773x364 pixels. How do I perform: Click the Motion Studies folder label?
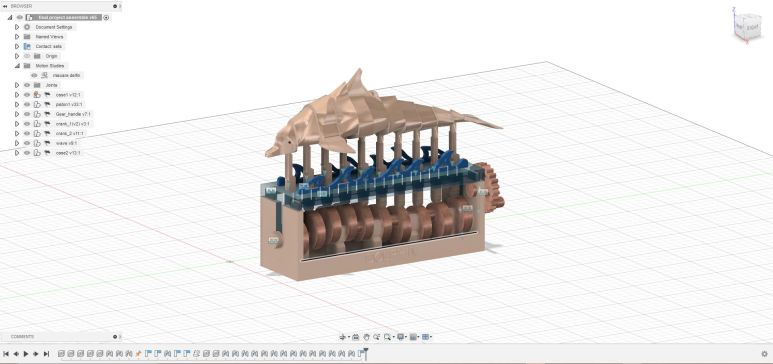coord(50,66)
